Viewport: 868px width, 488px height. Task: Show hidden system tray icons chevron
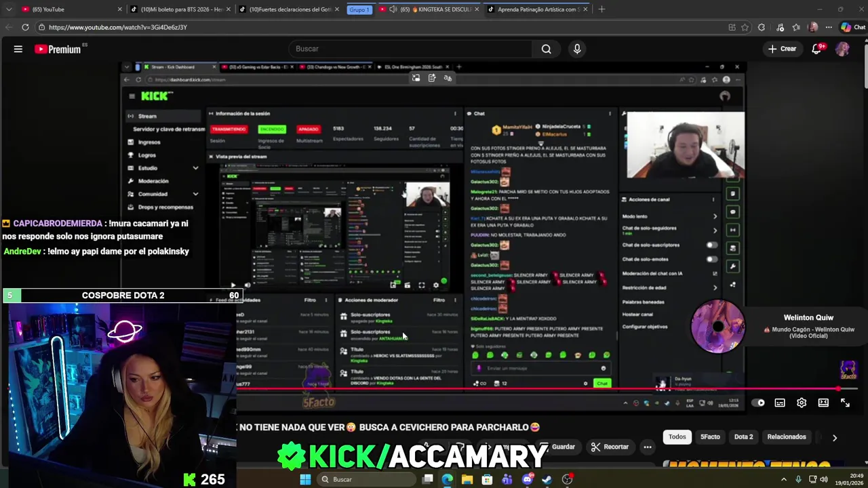[784, 479]
